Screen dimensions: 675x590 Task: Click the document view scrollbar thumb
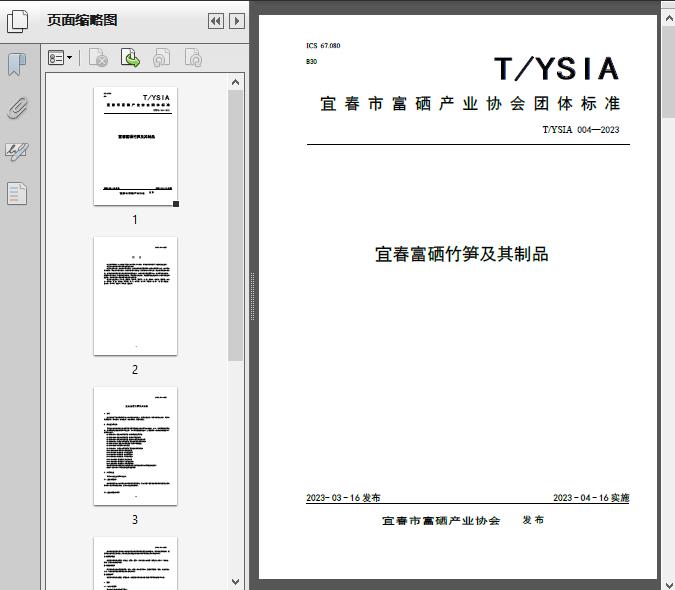coord(669,71)
